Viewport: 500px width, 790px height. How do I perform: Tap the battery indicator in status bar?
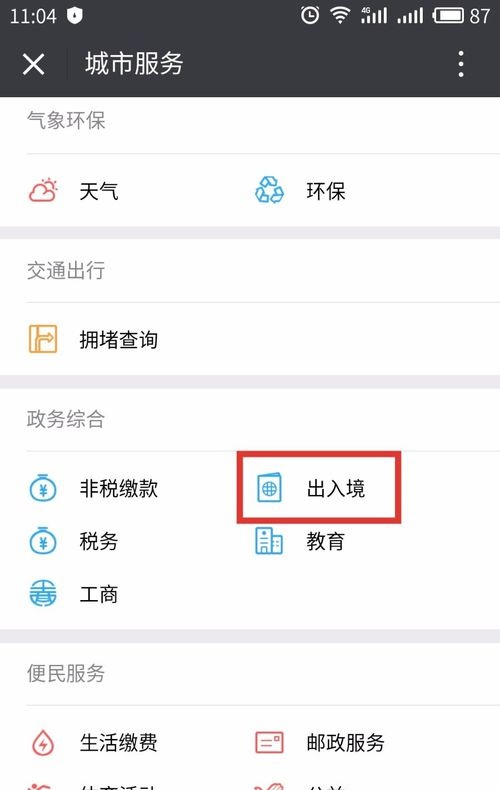click(x=448, y=16)
